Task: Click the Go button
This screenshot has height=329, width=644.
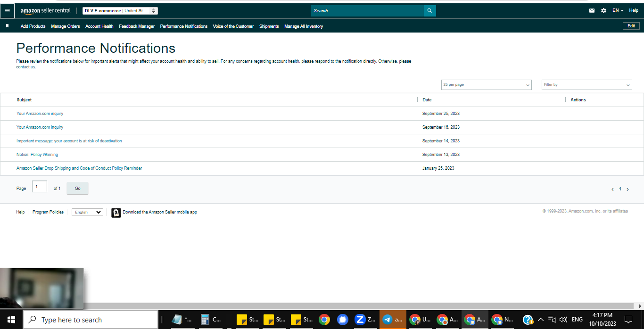Action: click(78, 189)
